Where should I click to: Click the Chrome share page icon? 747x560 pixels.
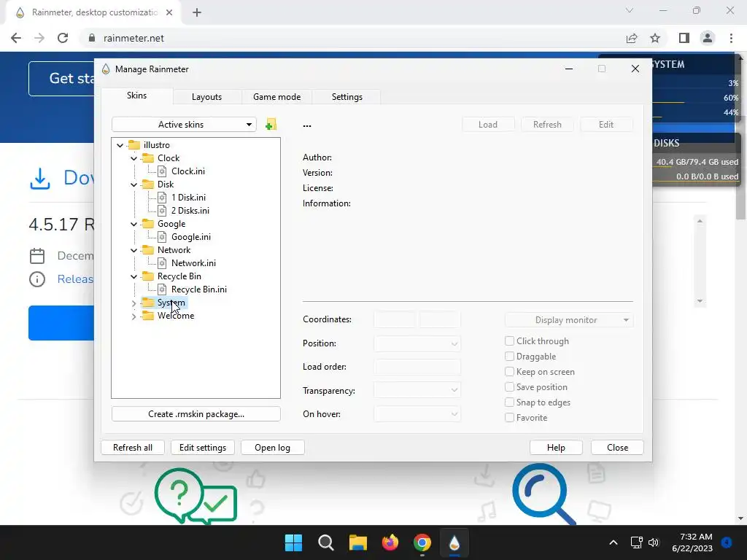[x=632, y=38]
